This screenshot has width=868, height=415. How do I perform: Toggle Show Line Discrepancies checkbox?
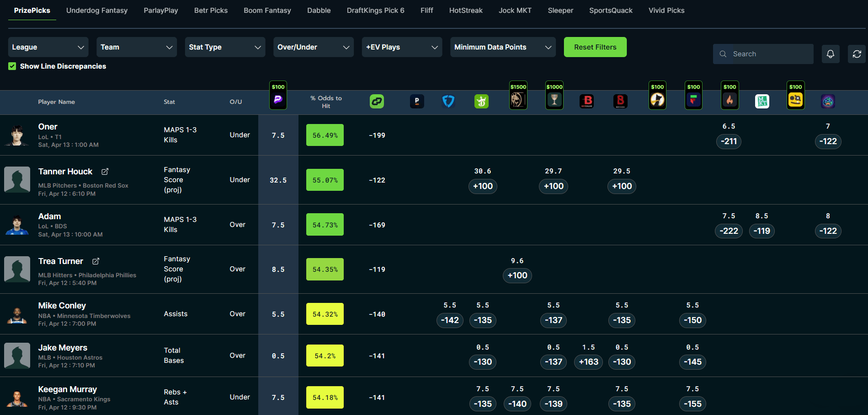pyautogui.click(x=12, y=66)
